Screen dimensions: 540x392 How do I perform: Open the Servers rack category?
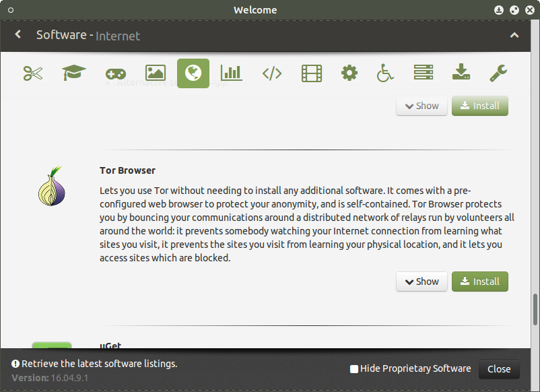[424, 73]
